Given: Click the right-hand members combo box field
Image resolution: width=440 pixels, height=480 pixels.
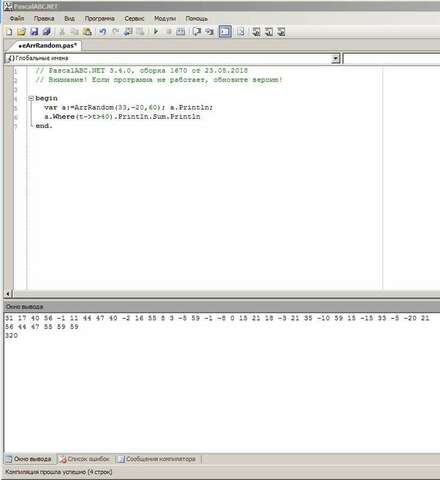Looking at the screenshot, I should coord(392,59).
